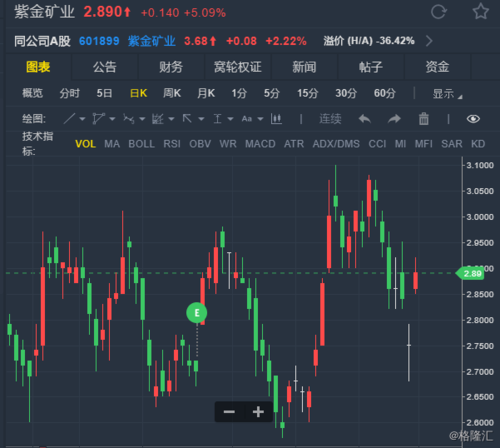Select the line drawing tool
The image size is (500, 448).
coord(69,119)
